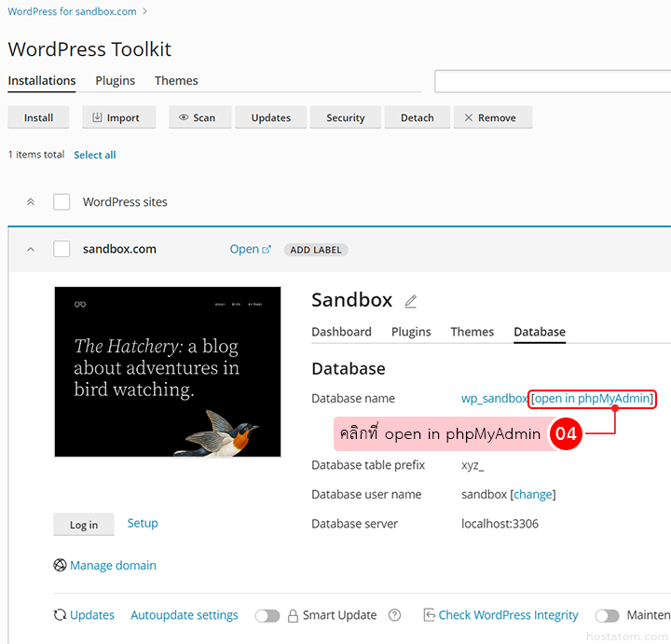Collapse all sites with the double chevron
Image resolution: width=671 pixels, height=644 pixels.
(x=31, y=202)
